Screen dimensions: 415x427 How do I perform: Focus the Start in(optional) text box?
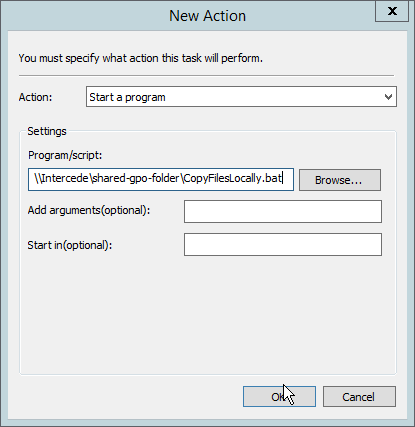pos(283,245)
